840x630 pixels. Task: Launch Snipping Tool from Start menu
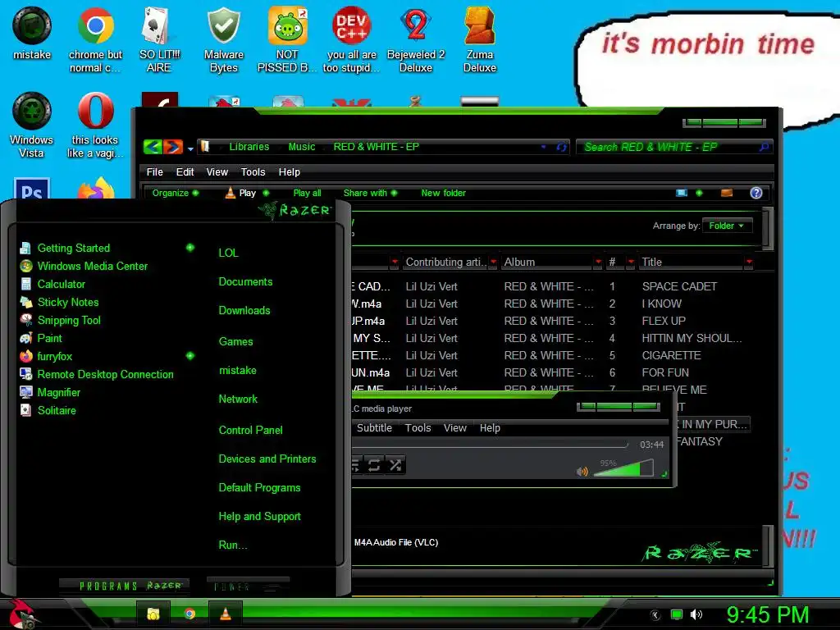pos(69,321)
